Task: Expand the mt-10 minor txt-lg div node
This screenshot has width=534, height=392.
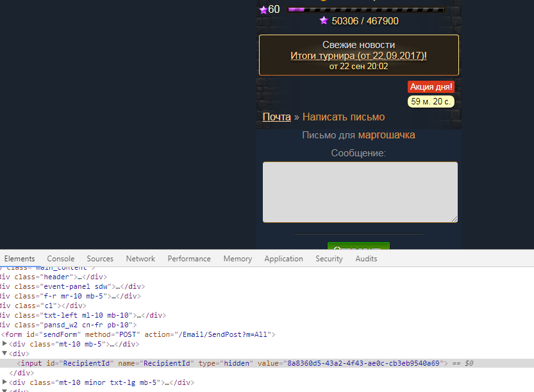Action: pyautogui.click(x=5, y=382)
